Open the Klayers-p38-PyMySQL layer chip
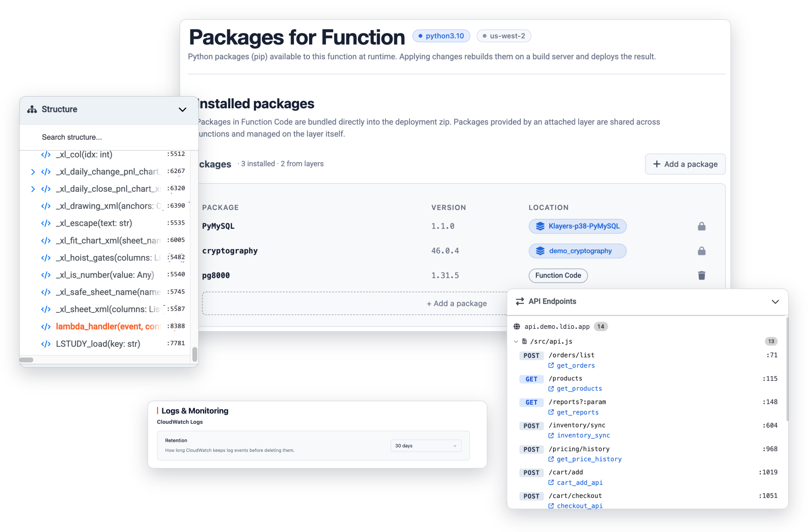Image resolution: width=808 pixels, height=532 pixels. click(x=577, y=226)
